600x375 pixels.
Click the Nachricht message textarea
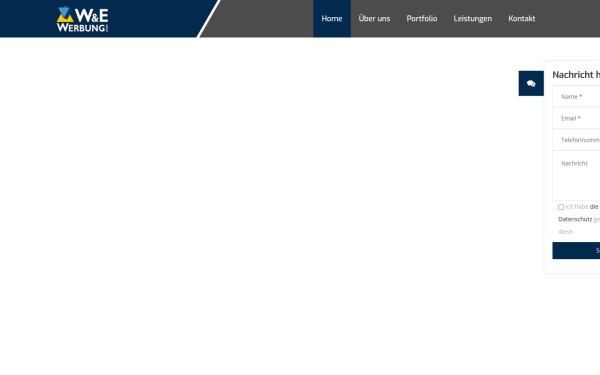point(576,176)
